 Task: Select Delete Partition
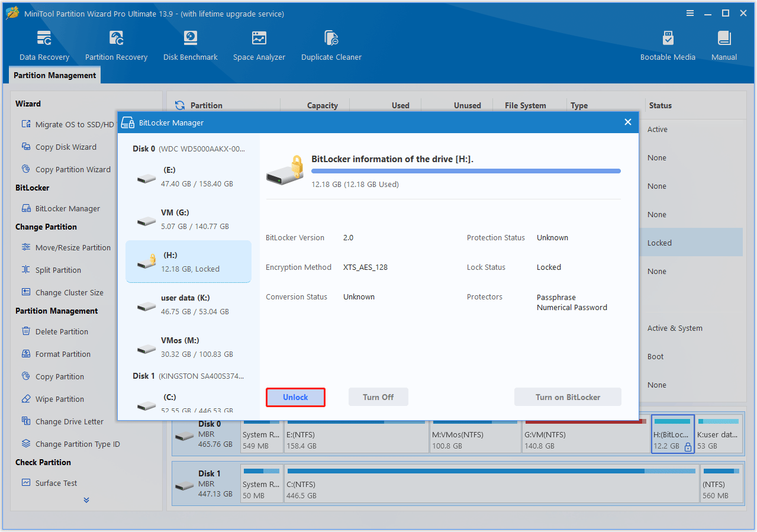click(54, 331)
